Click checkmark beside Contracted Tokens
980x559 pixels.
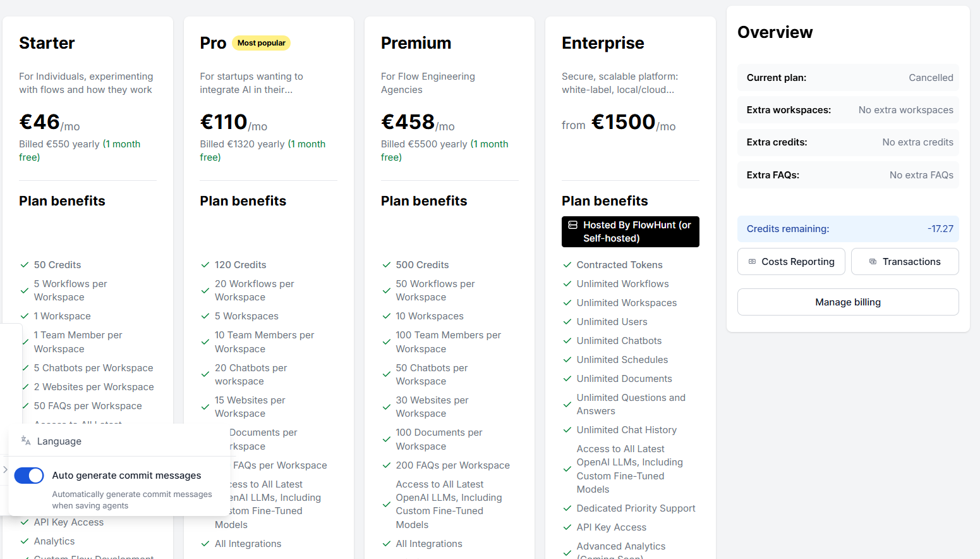coord(567,265)
